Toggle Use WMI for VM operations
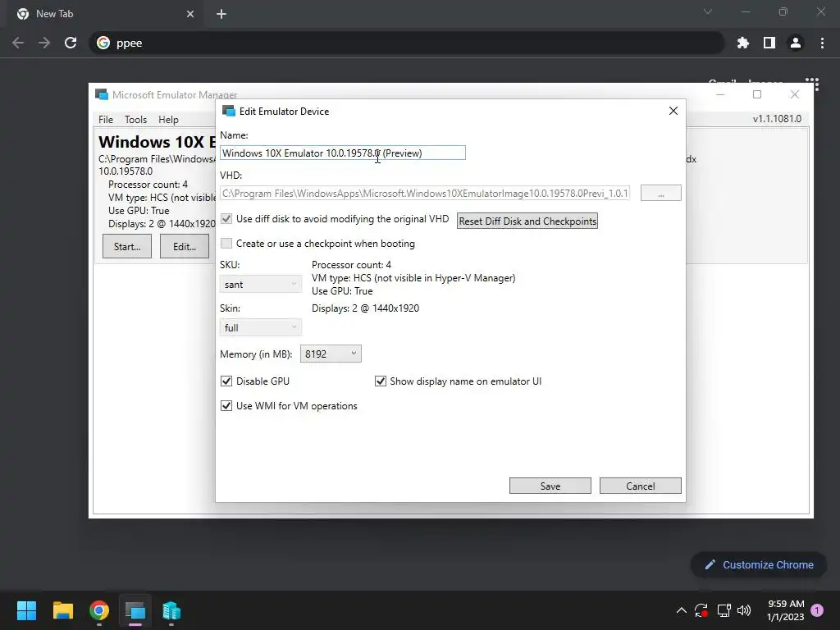Viewport: 840px width, 630px height. 226,405
